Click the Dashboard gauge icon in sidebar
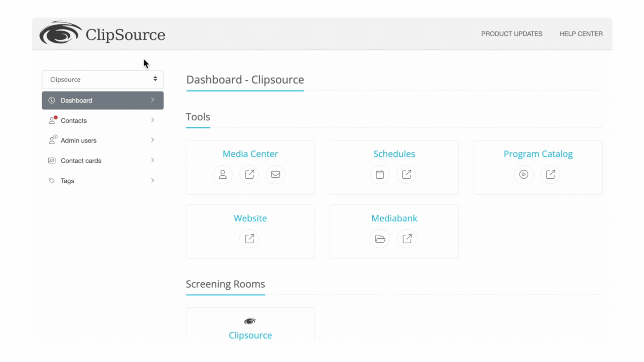Viewport: 644px width, 362px height. (52, 100)
